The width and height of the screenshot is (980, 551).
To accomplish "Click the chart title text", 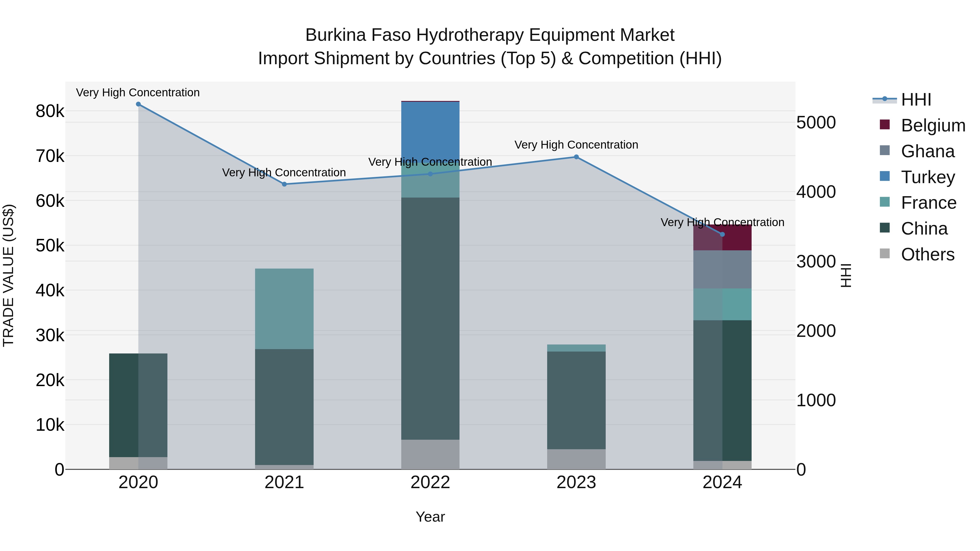I will tap(490, 46).
